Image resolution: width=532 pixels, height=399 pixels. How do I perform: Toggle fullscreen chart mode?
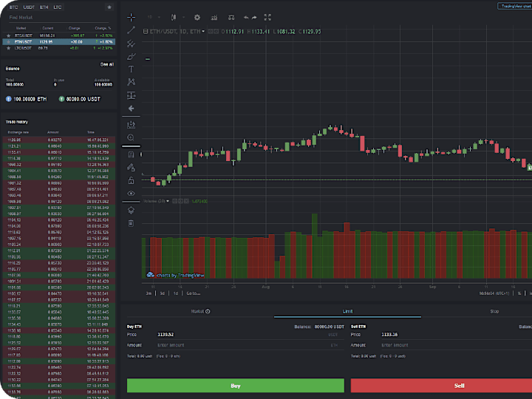click(267, 17)
